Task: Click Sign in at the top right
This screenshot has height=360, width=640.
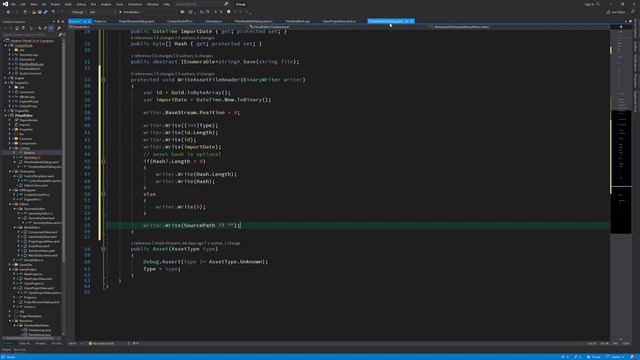Action: click(589, 4)
